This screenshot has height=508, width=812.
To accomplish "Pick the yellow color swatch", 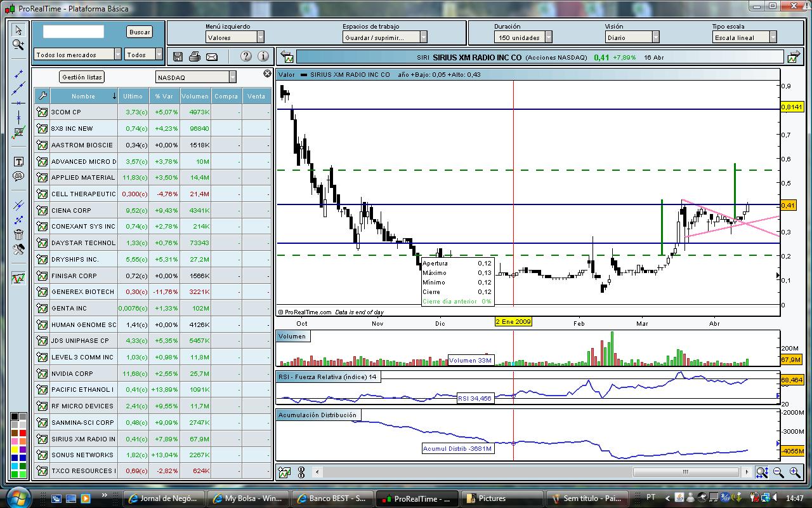I will click(15, 449).
